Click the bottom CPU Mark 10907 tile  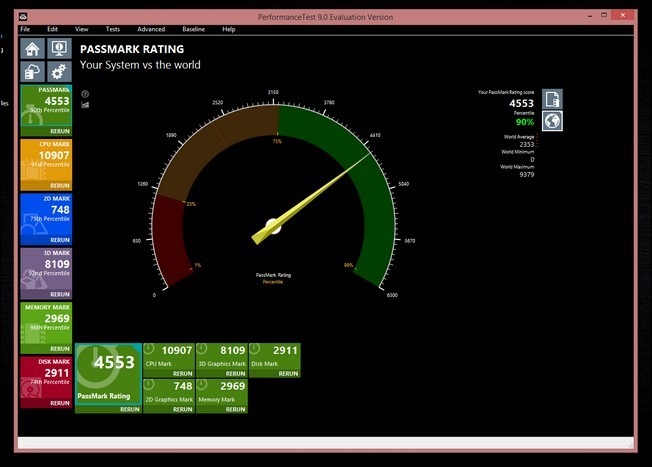[169, 356]
